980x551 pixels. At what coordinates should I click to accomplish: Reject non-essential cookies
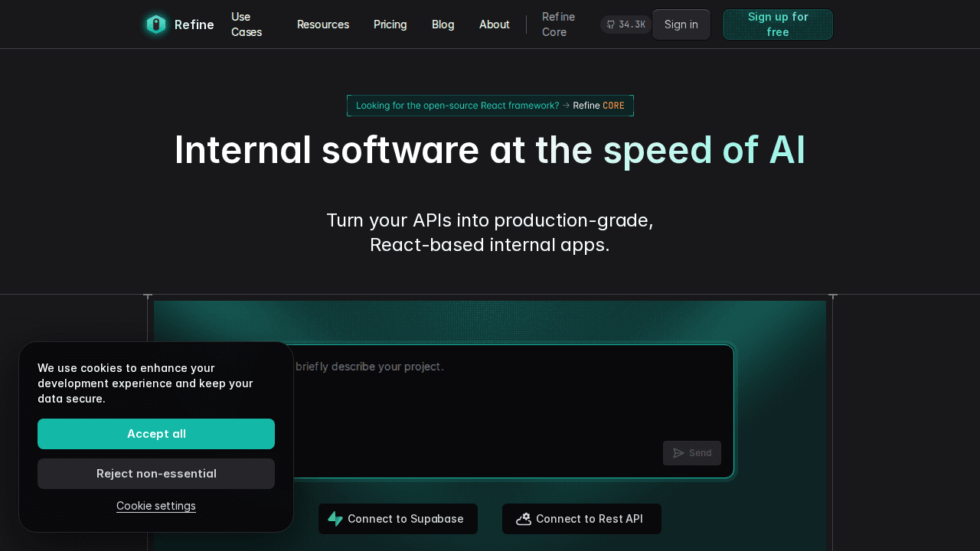click(156, 474)
